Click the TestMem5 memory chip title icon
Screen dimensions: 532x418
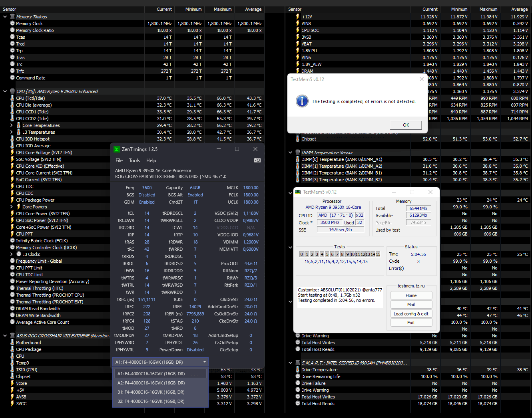click(298, 192)
